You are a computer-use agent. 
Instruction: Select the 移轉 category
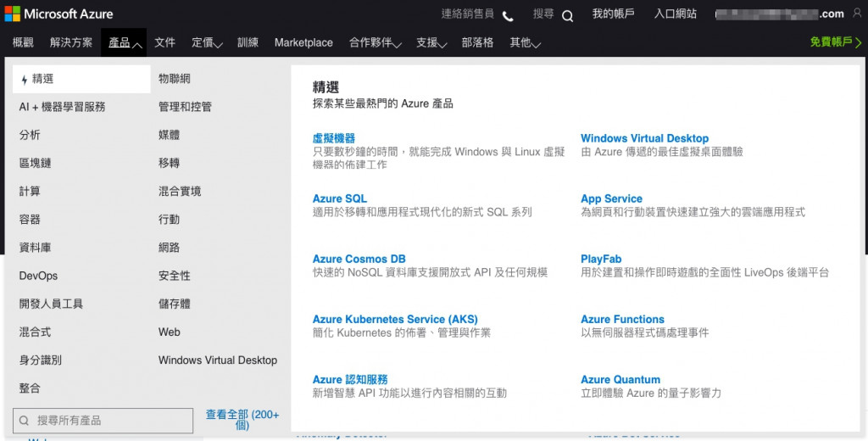[169, 164]
